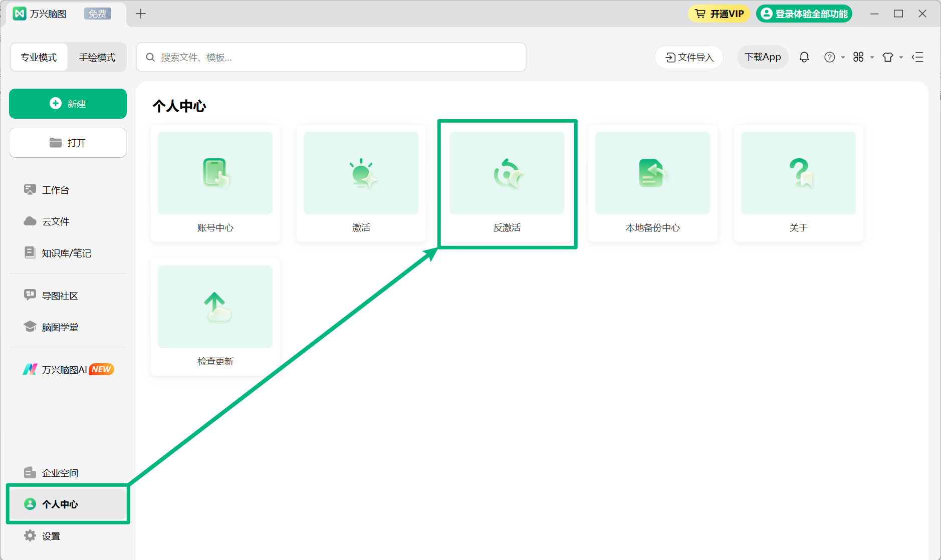Click the 开通VIP button
The height and width of the screenshot is (560, 941).
pyautogui.click(x=719, y=14)
